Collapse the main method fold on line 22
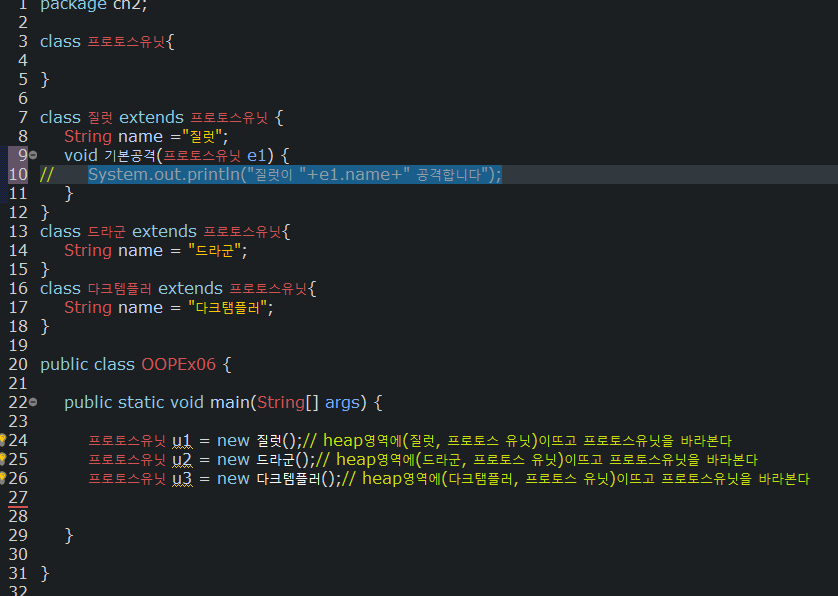 tap(33, 402)
